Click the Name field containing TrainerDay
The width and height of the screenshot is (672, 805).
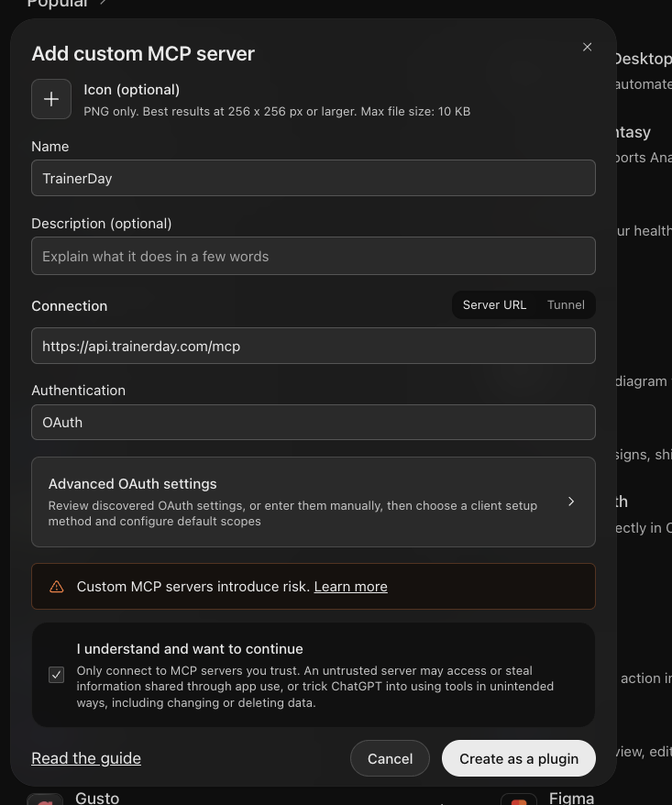314,178
